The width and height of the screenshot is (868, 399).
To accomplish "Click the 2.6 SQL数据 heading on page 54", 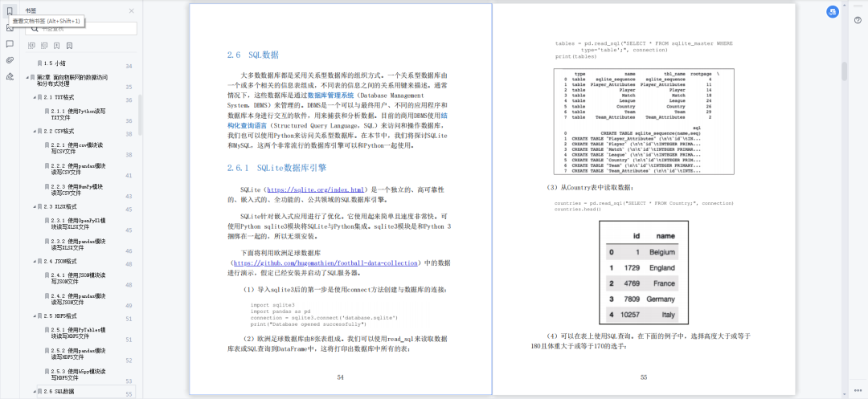I will click(x=252, y=55).
